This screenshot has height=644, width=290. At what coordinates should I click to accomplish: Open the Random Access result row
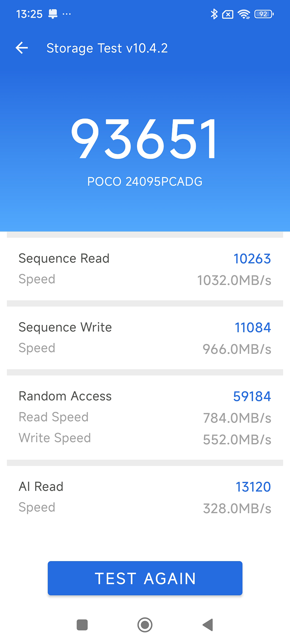pos(145,417)
